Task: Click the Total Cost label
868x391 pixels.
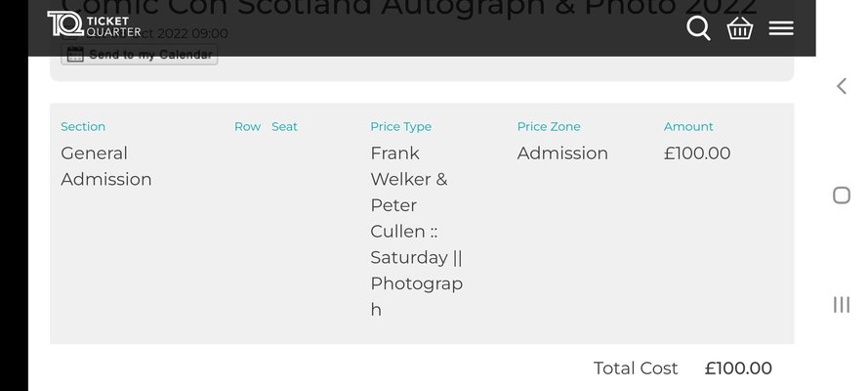Action: [x=636, y=369]
